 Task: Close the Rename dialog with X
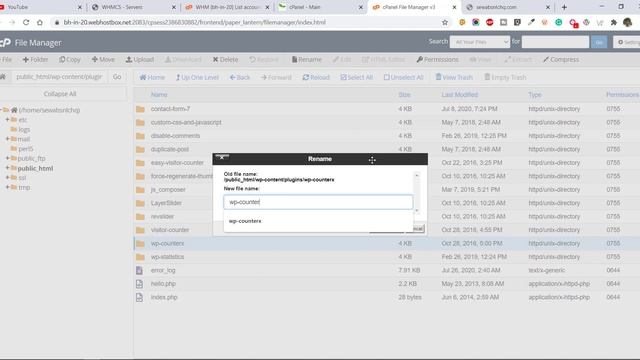click(x=222, y=158)
